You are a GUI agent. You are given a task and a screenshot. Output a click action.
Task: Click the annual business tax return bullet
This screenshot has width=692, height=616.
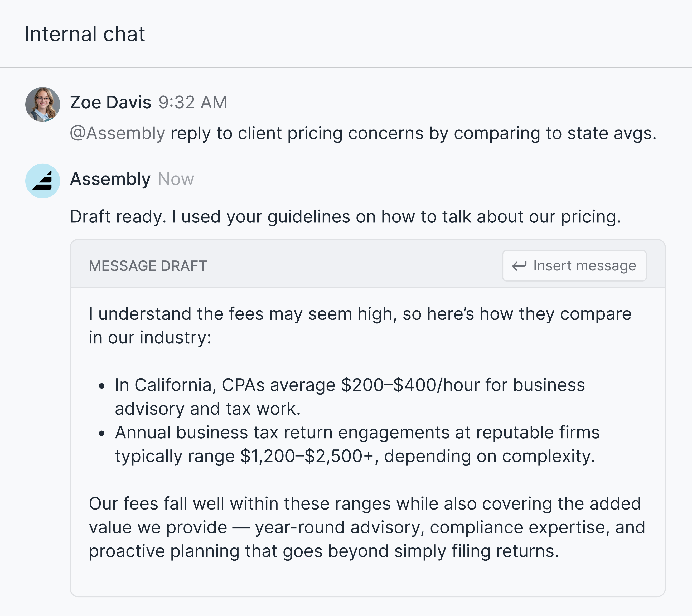tap(357, 444)
